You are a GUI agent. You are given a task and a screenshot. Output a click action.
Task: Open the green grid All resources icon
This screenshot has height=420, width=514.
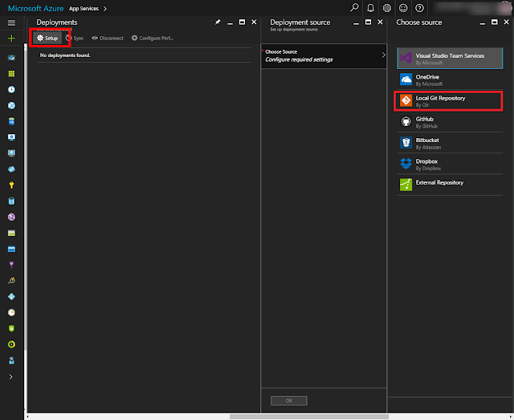11,74
